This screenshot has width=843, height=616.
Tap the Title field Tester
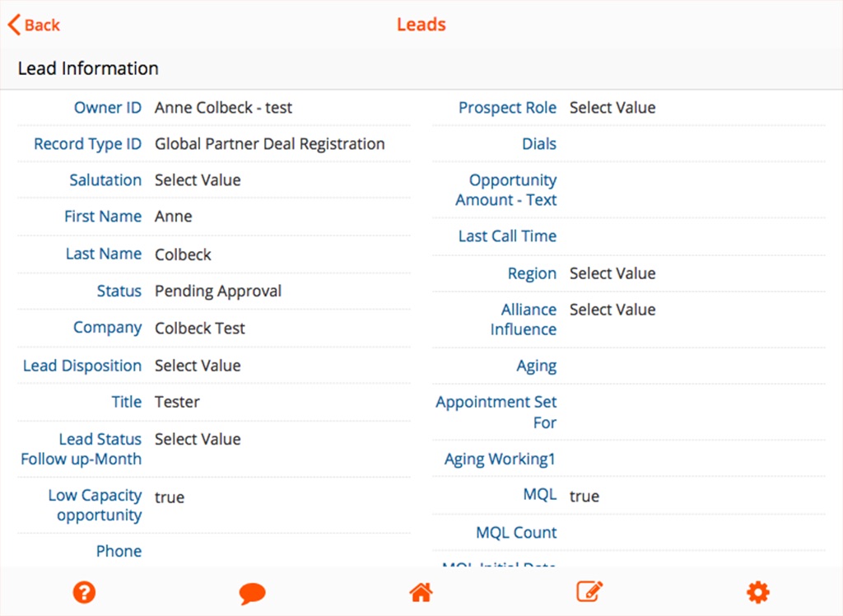pyautogui.click(x=177, y=402)
